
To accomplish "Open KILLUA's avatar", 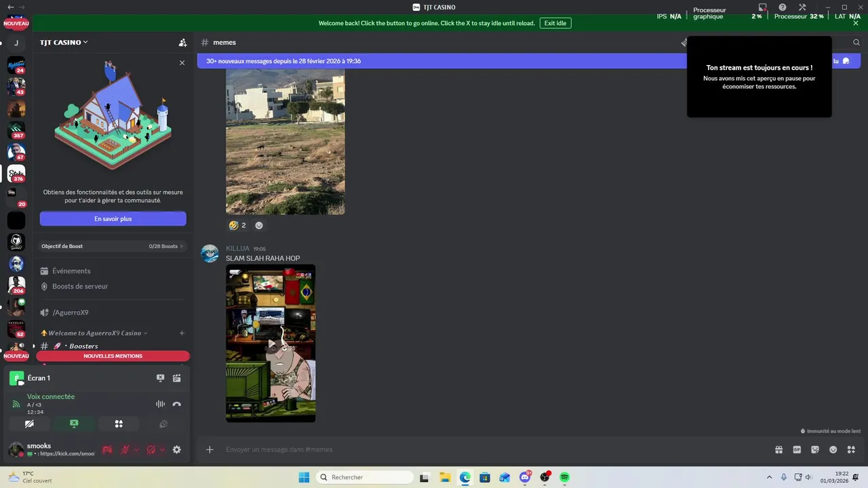I will pyautogui.click(x=210, y=253).
